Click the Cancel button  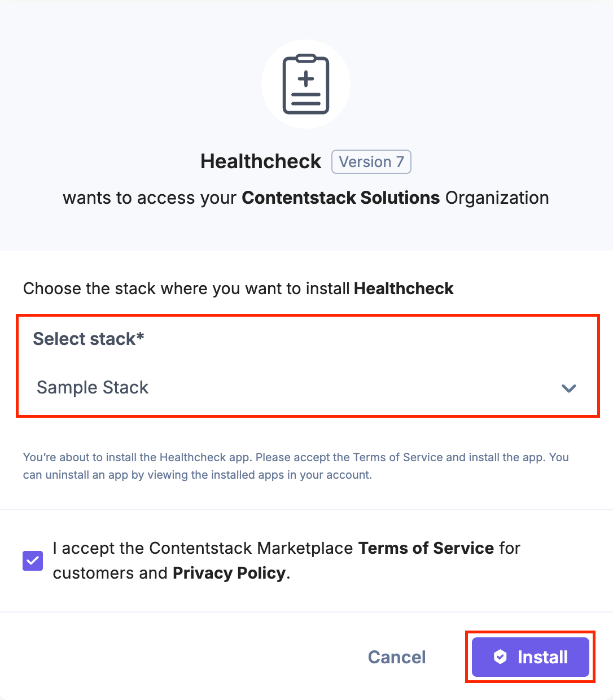(396, 657)
